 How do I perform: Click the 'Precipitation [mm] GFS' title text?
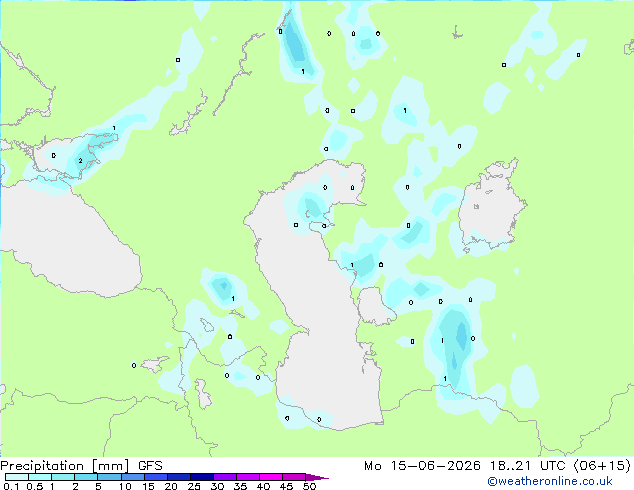(81, 466)
